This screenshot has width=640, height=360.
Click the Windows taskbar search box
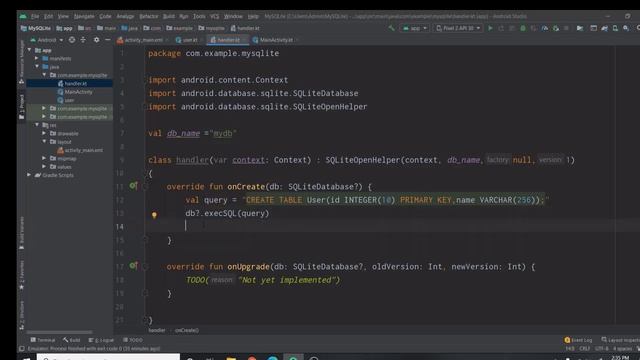(108, 357)
